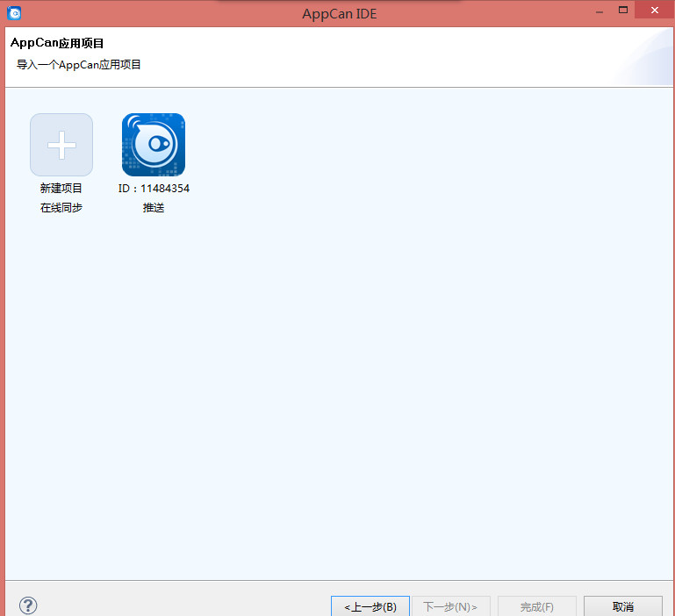Go back with the 上一步(B) button
Image resolution: width=675 pixels, height=616 pixels.
370,606
